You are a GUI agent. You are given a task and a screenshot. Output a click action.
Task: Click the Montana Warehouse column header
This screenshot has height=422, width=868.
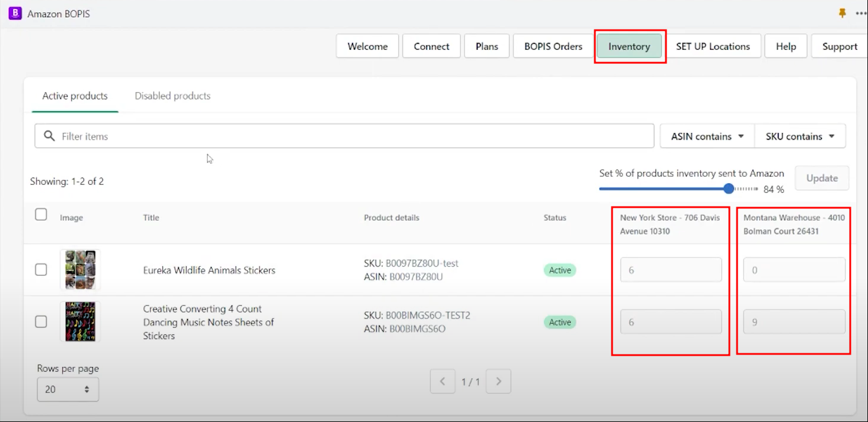click(x=794, y=224)
